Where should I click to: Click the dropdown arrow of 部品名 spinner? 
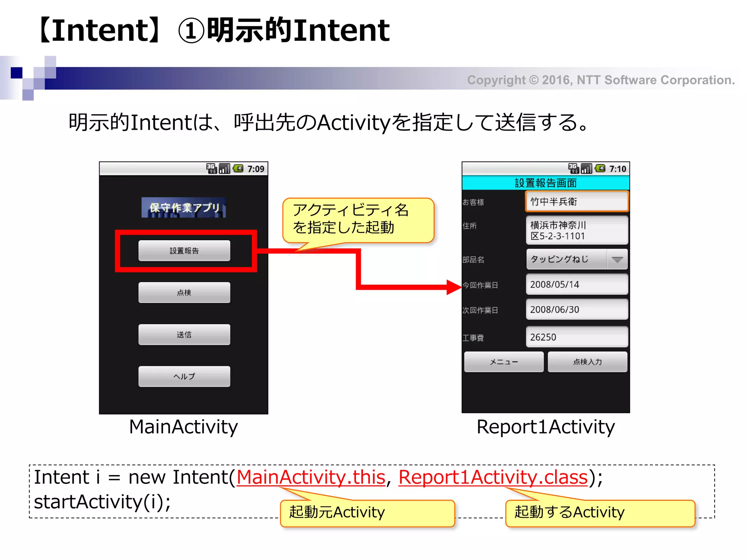(617, 260)
